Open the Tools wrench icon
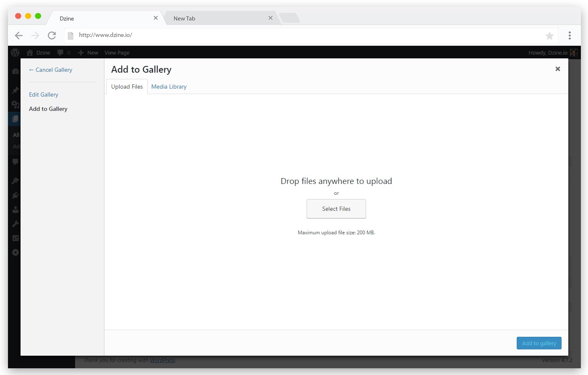This screenshot has height=375, width=588. tap(15, 223)
